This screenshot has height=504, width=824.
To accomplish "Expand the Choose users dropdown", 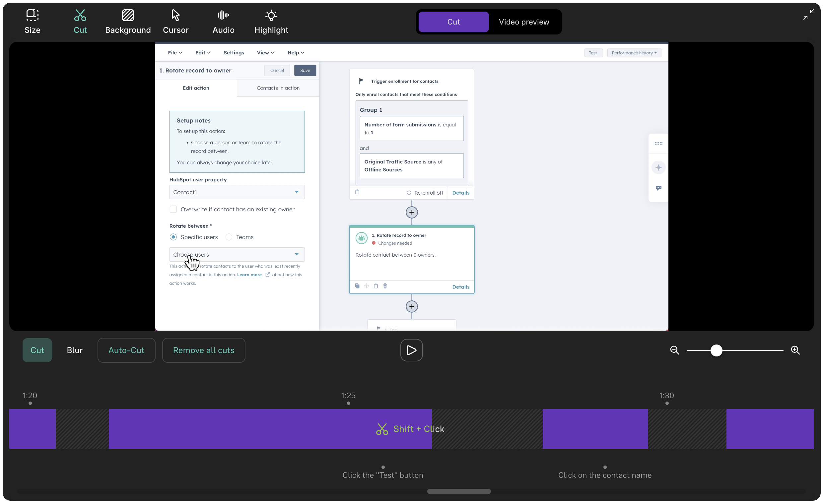I will coord(237,254).
